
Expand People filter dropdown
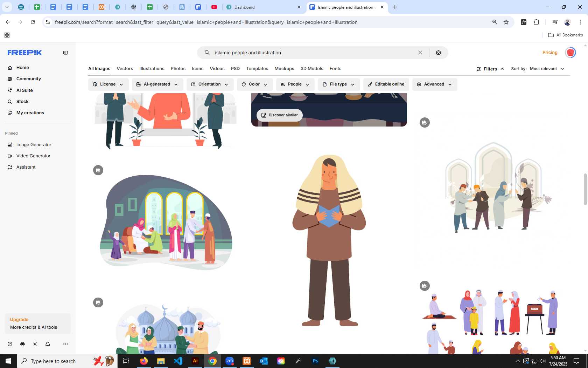[295, 84]
